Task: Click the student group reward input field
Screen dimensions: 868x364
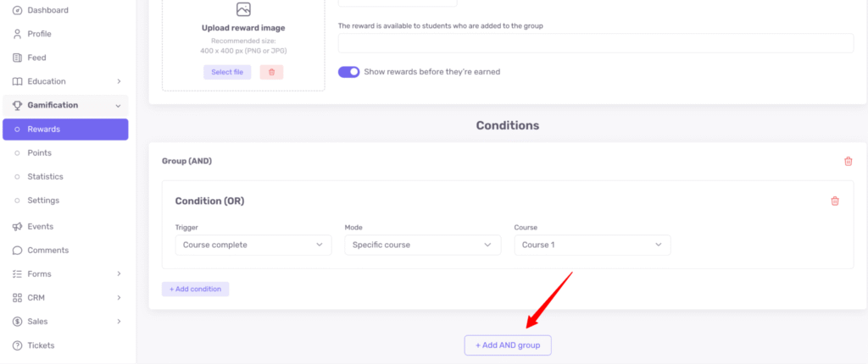Action: point(595,43)
